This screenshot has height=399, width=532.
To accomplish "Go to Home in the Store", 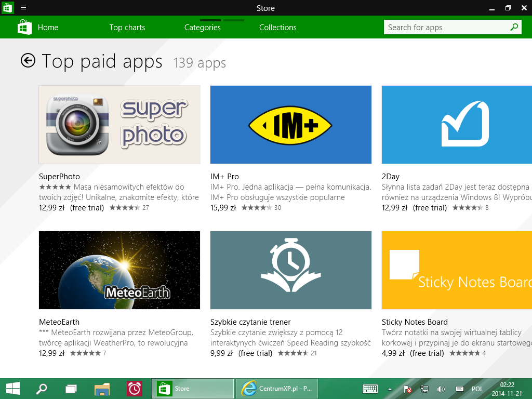I will (x=48, y=28).
